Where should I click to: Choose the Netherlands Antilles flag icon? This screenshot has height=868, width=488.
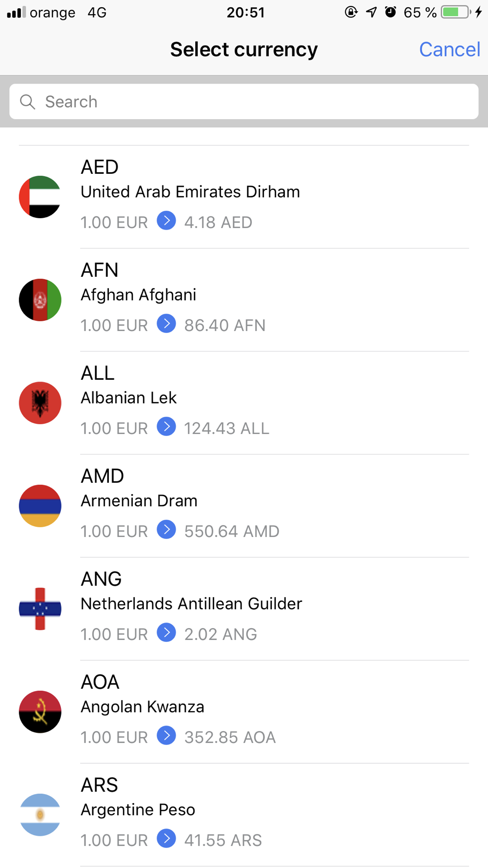[x=40, y=609]
